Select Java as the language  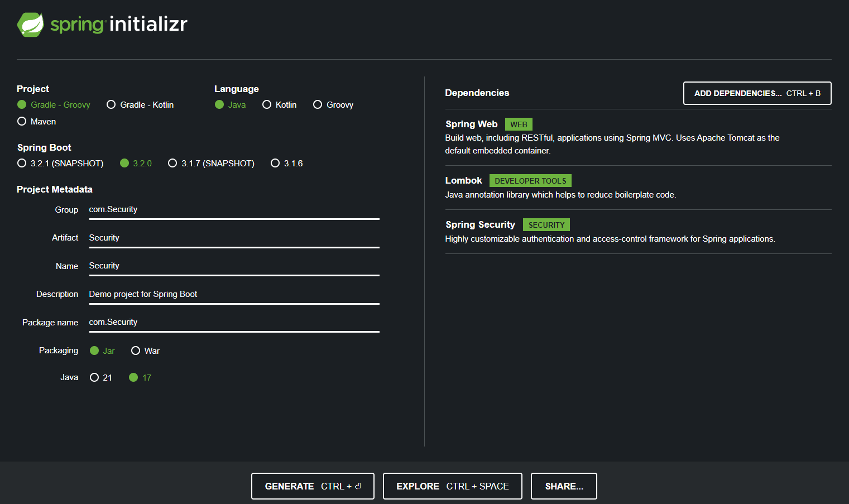point(231,105)
